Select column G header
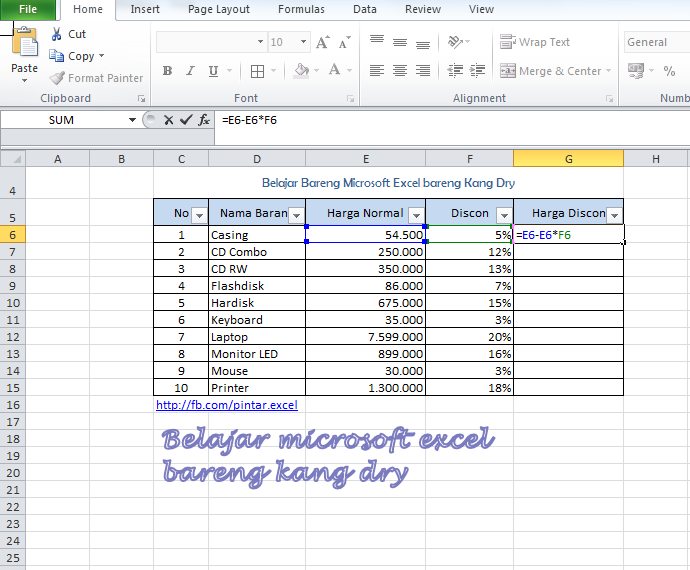Image resolution: width=690 pixels, height=570 pixels. pyautogui.click(x=568, y=159)
